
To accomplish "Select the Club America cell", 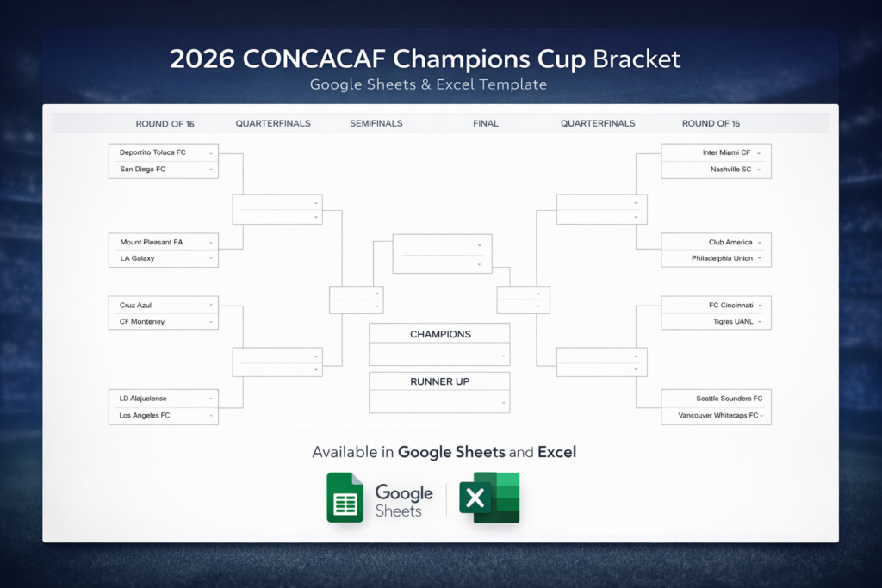I will point(730,242).
